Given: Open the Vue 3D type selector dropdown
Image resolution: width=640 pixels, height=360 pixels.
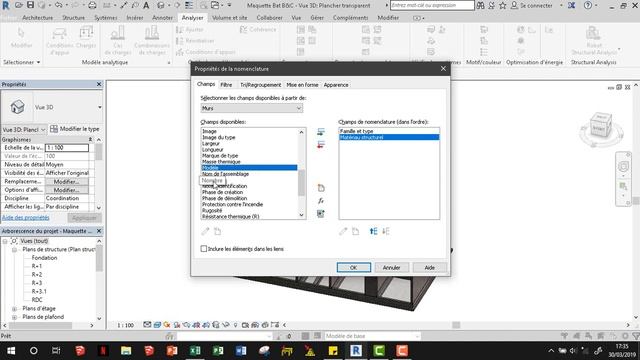Looking at the screenshot, I should (x=100, y=107).
